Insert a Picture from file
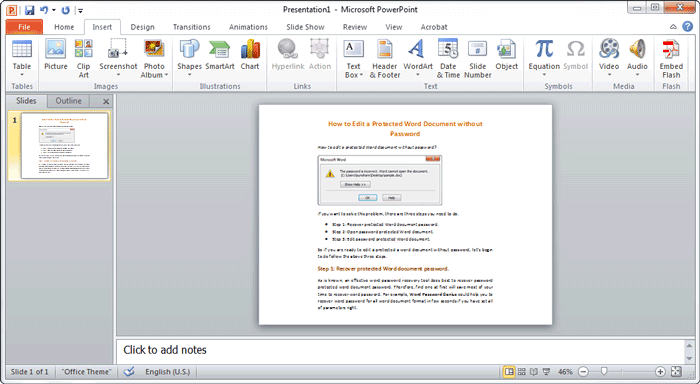This screenshot has height=384, width=700. tap(56, 54)
